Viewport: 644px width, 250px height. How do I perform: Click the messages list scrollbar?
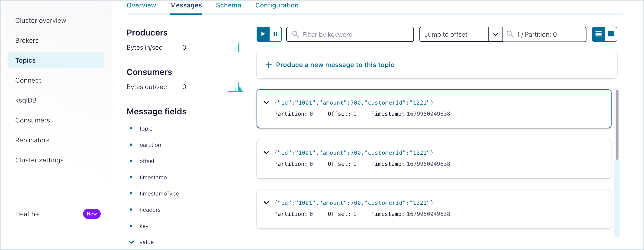[617, 125]
